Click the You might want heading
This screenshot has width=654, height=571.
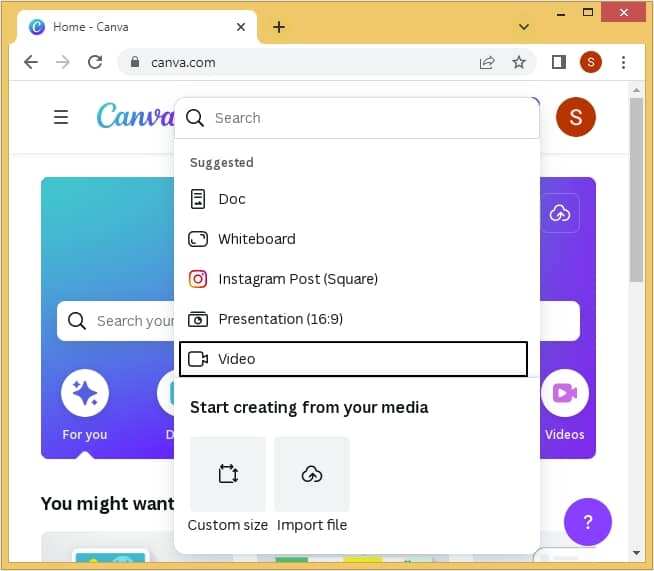click(107, 504)
